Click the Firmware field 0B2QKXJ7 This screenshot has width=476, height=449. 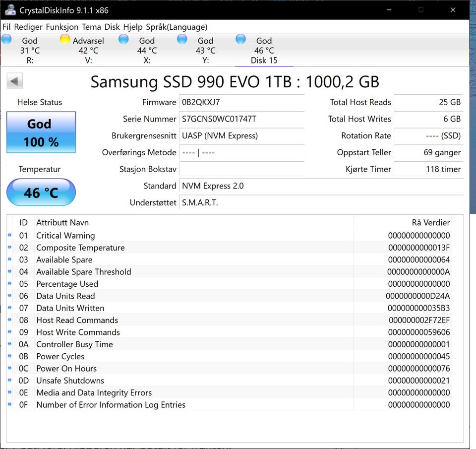pos(242,102)
